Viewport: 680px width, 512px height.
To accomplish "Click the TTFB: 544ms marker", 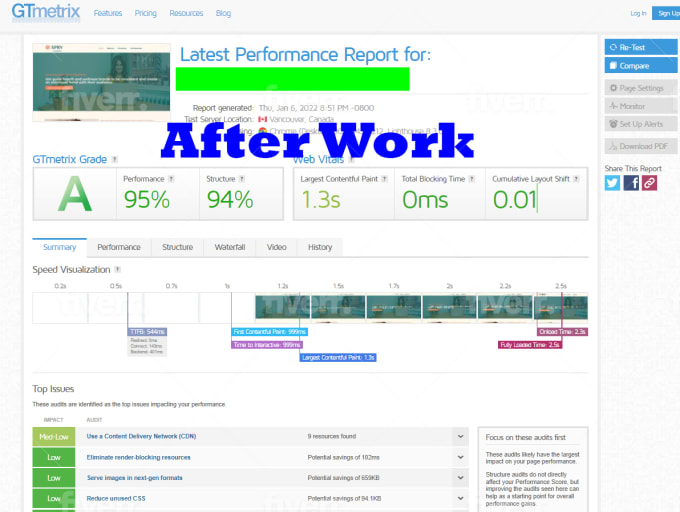I will pyautogui.click(x=147, y=332).
